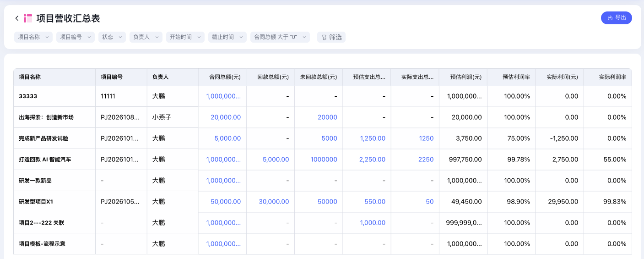Click the project number 11111

(x=108, y=96)
